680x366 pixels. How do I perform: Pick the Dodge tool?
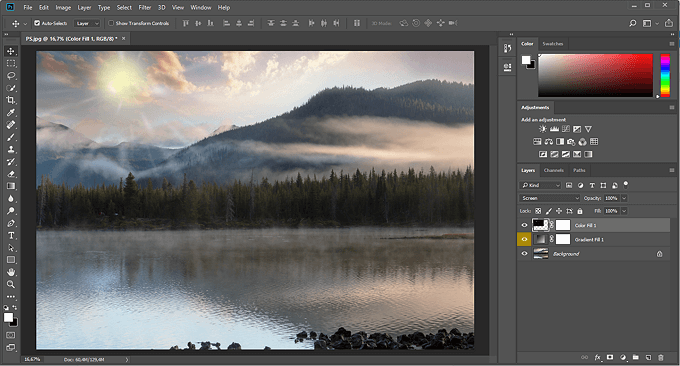click(x=11, y=211)
